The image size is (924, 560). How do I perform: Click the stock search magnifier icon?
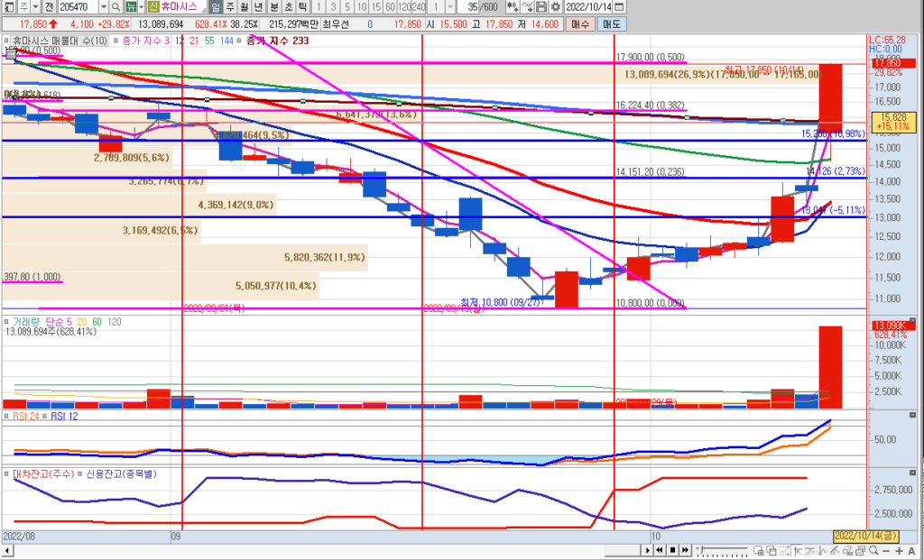tap(116, 6)
